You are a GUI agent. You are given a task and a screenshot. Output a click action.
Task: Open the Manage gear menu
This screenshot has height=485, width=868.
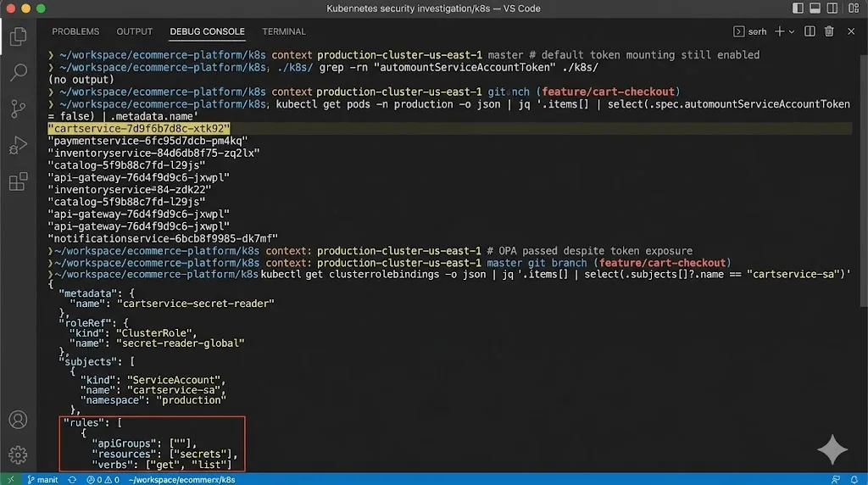click(x=18, y=455)
